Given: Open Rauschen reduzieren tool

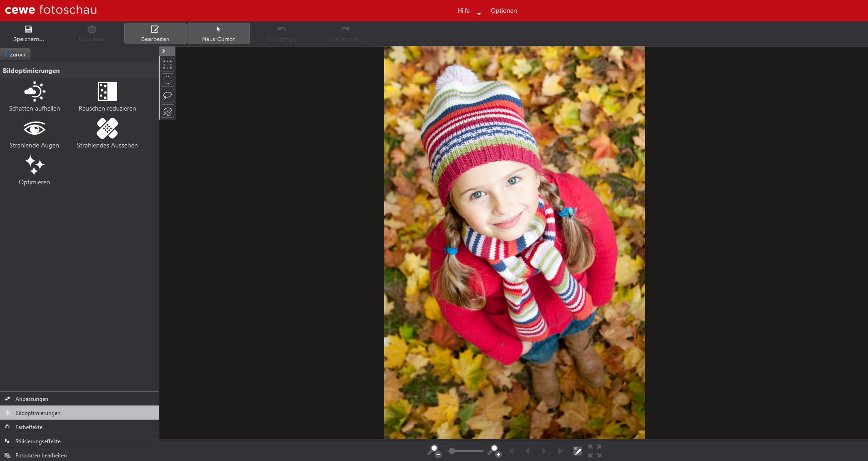Looking at the screenshot, I should (x=107, y=96).
